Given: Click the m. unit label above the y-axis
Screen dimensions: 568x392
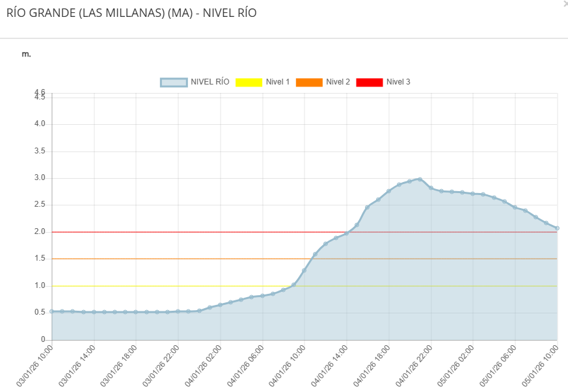Looking at the screenshot, I should click(x=25, y=55).
